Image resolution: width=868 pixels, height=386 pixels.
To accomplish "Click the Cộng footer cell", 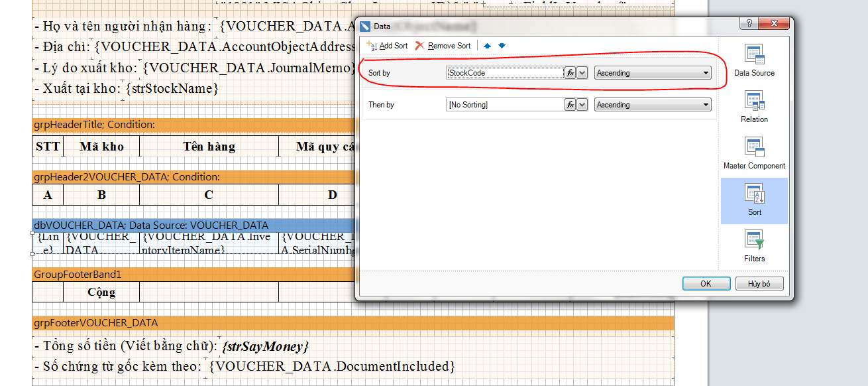I will [x=101, y=292].
